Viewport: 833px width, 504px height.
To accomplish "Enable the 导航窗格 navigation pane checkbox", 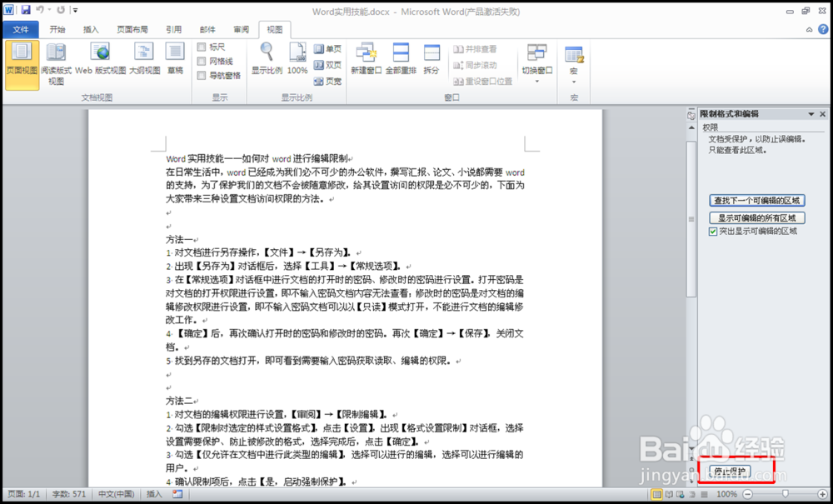I will (202, 76).
